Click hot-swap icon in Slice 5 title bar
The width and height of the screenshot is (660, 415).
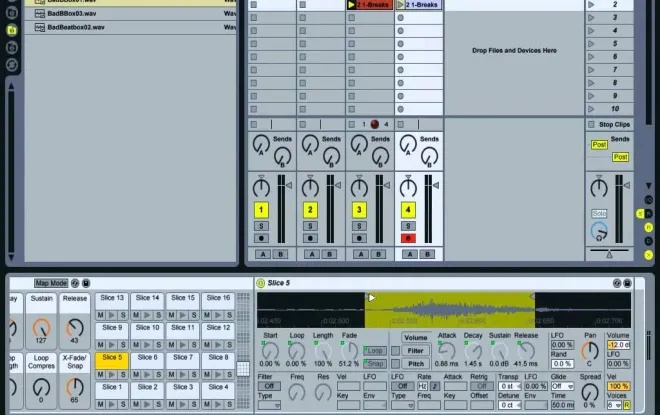617,283
